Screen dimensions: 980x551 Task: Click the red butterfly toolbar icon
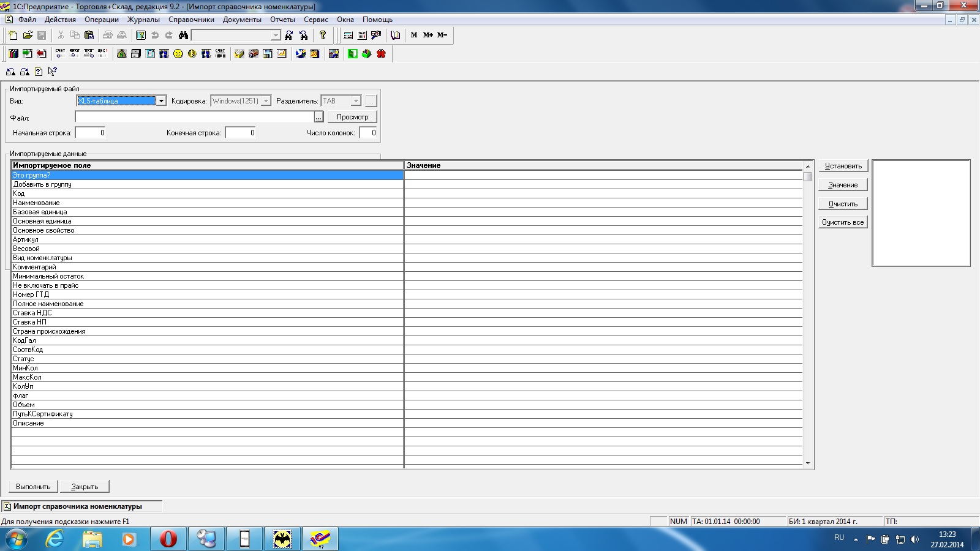click(x=381, y=54)
